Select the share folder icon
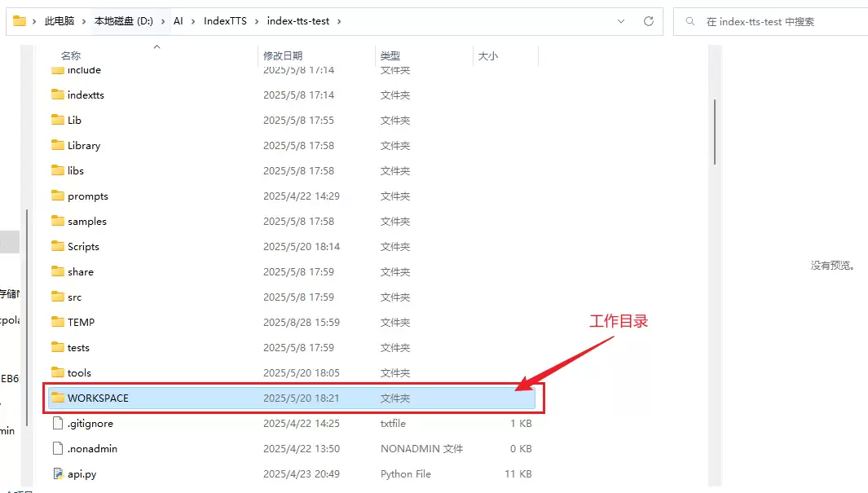Screen dimensions: 868x493 (58, 271)
